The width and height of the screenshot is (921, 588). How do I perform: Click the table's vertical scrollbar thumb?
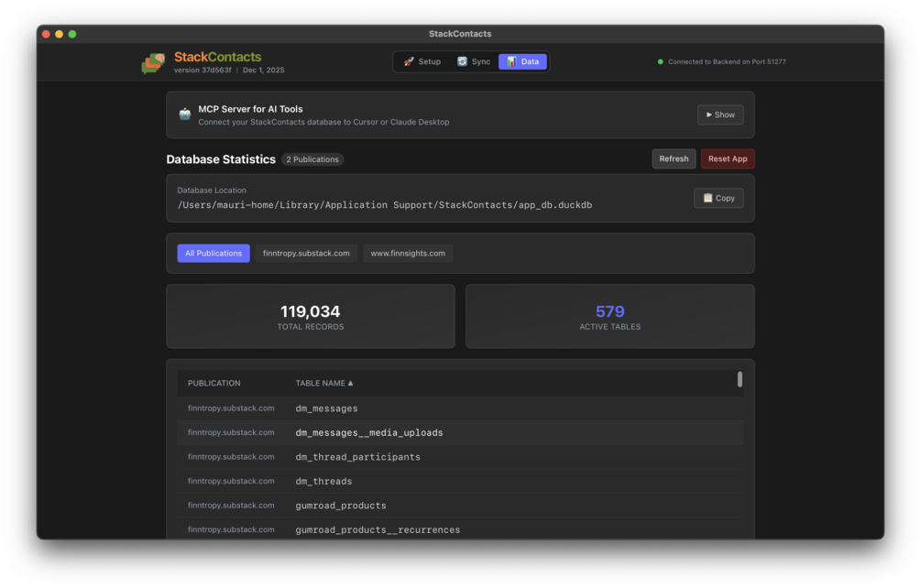(740, 380)
